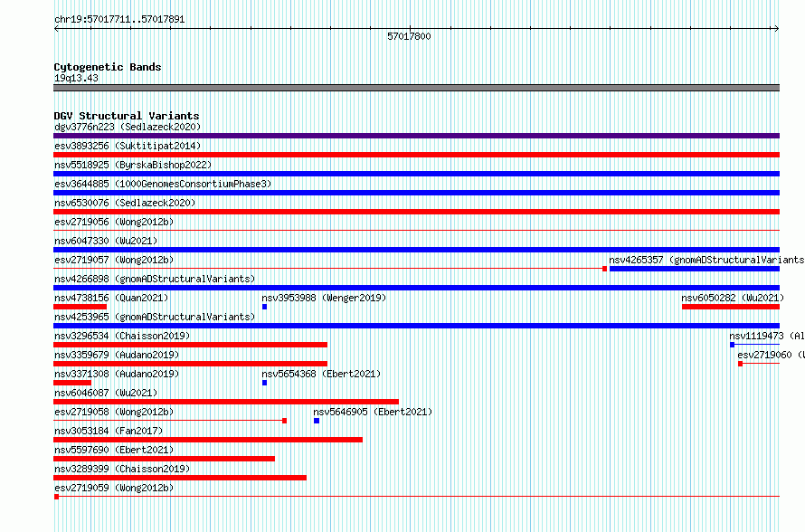805x532 pixels.
Task: Click the small blue nsv1119473 marker
Action: (x=732, y=345)
